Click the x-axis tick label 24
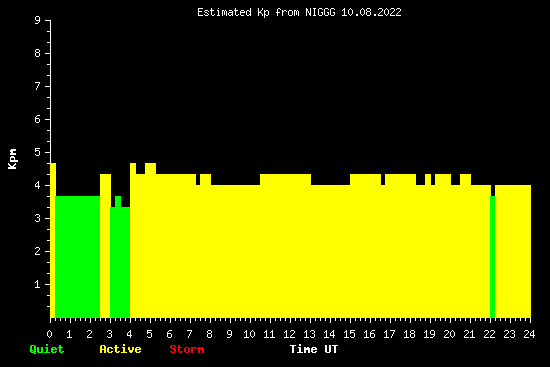 point(529,334)
